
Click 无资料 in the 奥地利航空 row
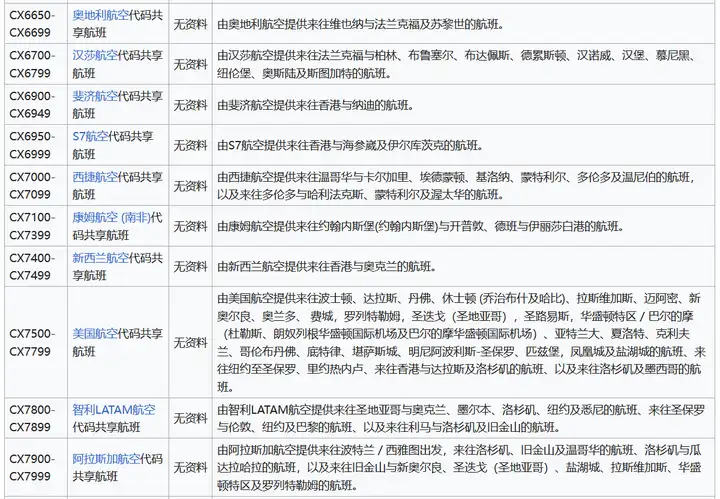click(x=190, y=24)
